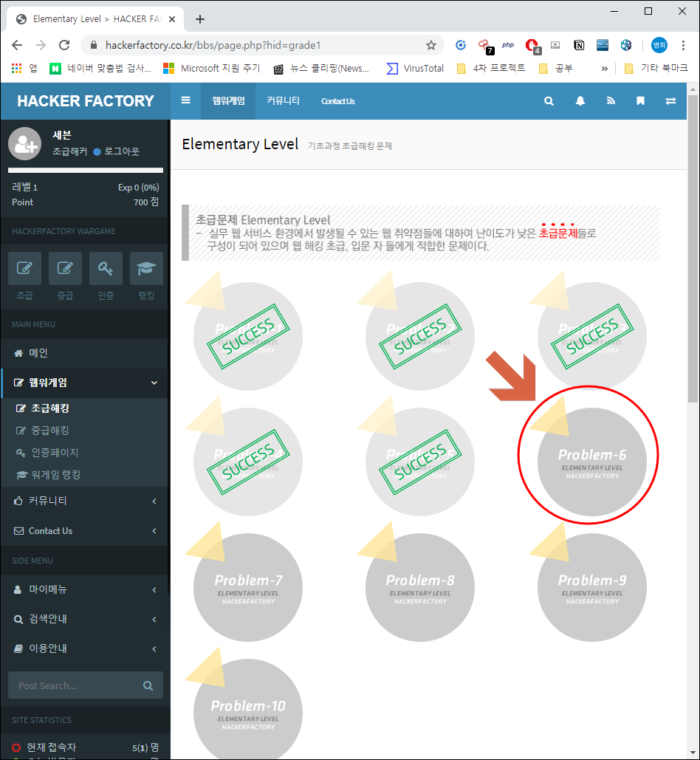Click the RSS feed icon in navbar

point(611,100)
